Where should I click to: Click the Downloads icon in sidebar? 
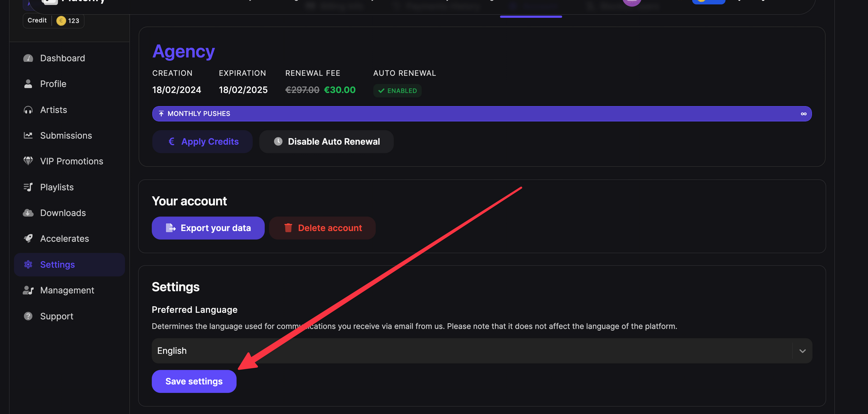(28, 213)
